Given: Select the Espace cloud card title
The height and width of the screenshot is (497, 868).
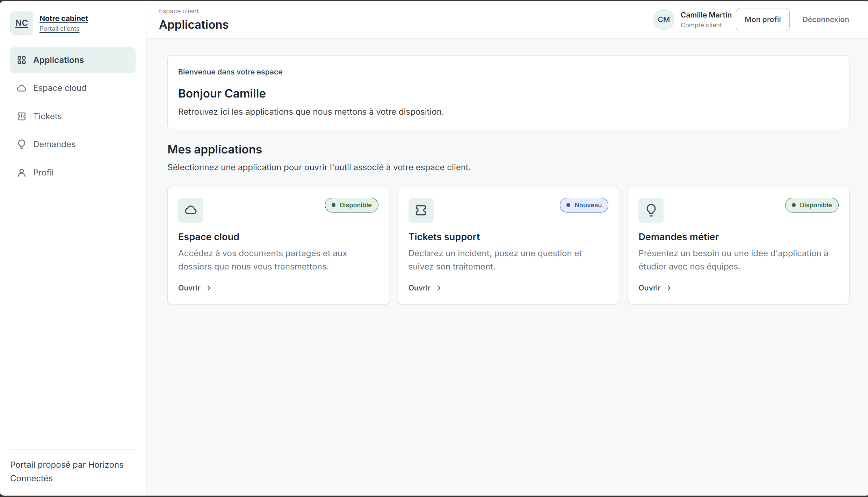Looking at the screenshot, I should click(x=209, y=237).
